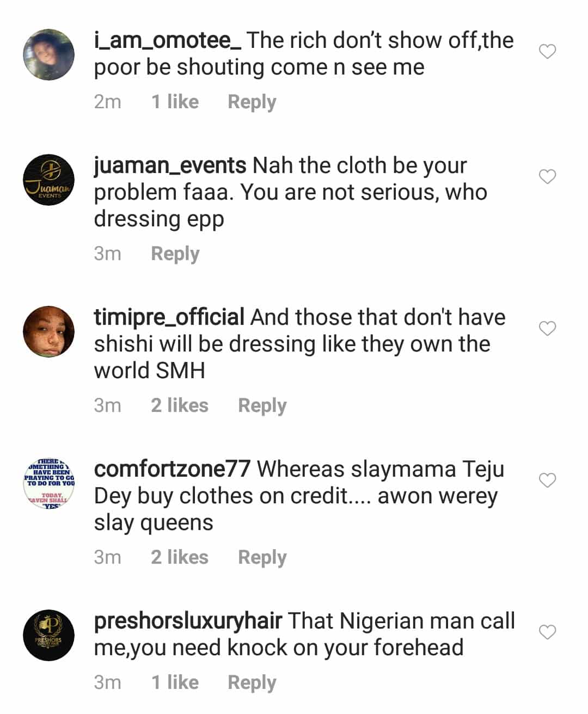
Task: Open the i_am_omotee_ username link
Action: [x=168, y=40]
